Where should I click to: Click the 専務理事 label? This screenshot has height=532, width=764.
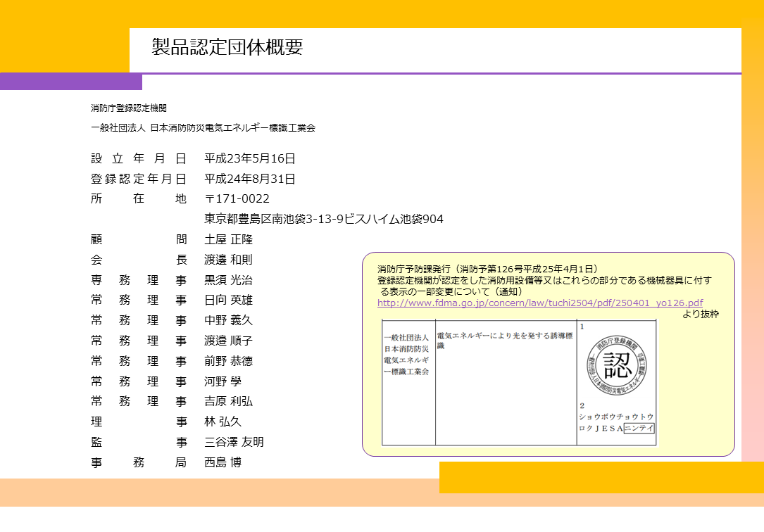coord(139,280)
